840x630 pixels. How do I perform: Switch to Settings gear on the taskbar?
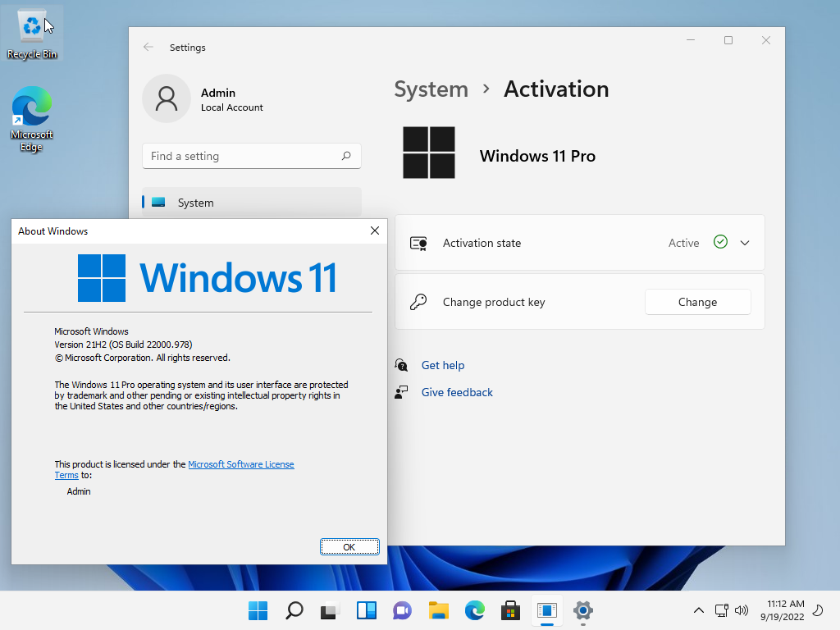(x=583, y=610)
